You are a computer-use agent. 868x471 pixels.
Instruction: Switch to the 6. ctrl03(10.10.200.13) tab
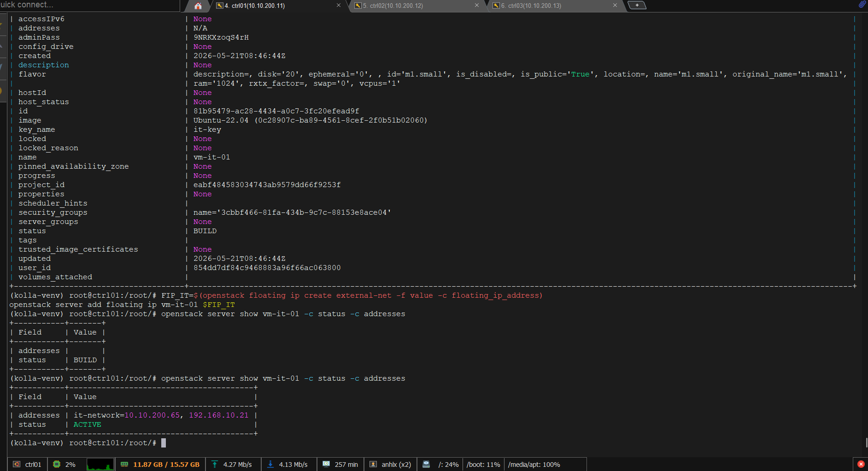tap(556, 6)
